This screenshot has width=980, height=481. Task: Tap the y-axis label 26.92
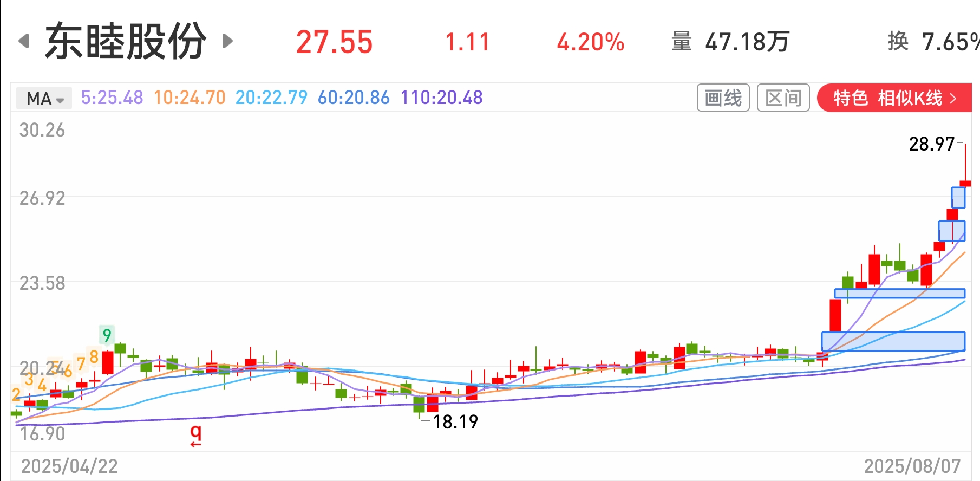pos(42,198)
